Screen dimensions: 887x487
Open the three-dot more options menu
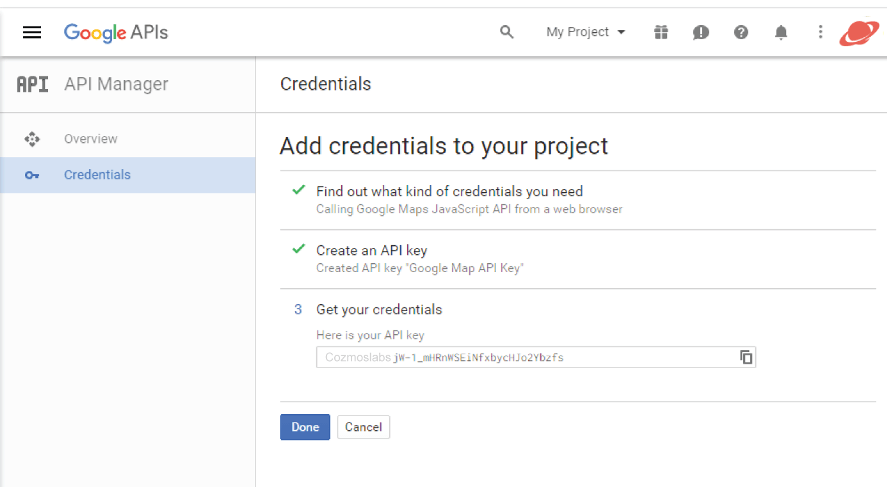point(820,32)
